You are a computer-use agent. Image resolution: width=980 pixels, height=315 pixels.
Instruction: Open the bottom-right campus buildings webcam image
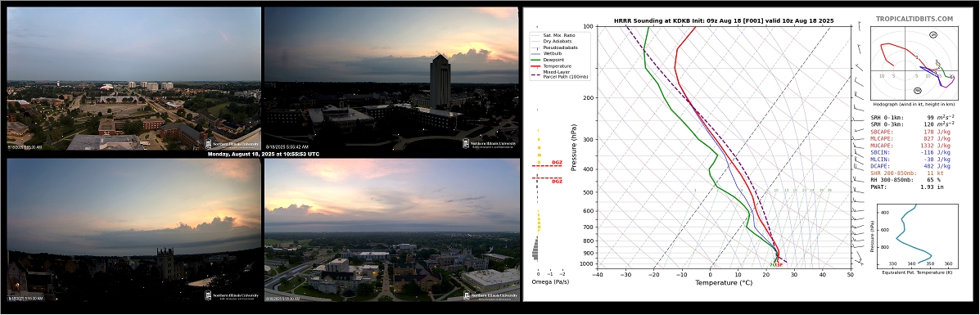[x=392, y=230]
